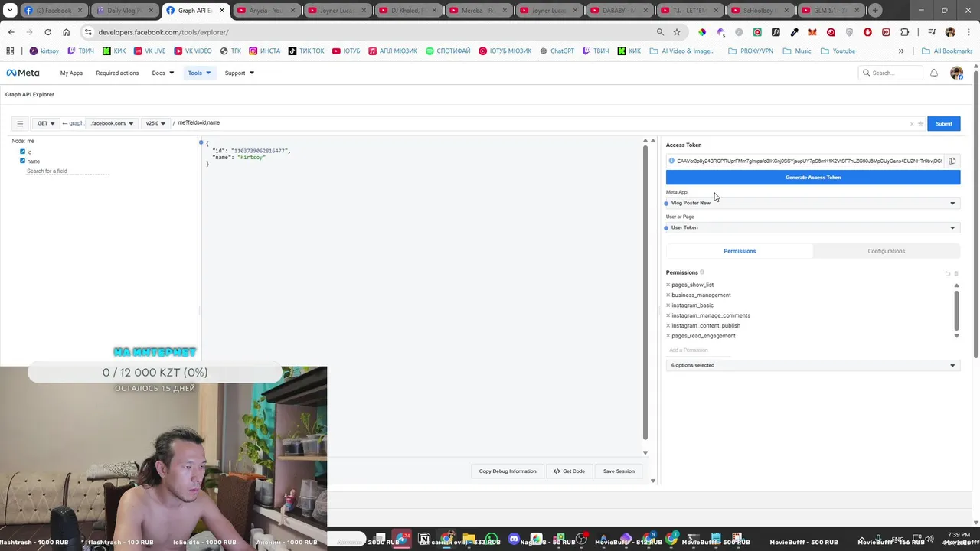The width and height of the screenshot is (980, 551).
Task: Open Required actions
Action: pyautogui.click(x=117, y=73)
